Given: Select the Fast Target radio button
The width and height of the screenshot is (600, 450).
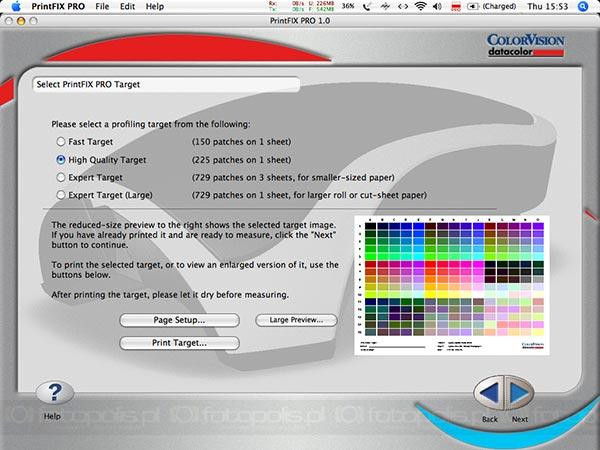Looking at the screenshot, I should pyautogui.click(x=61, y=142).
